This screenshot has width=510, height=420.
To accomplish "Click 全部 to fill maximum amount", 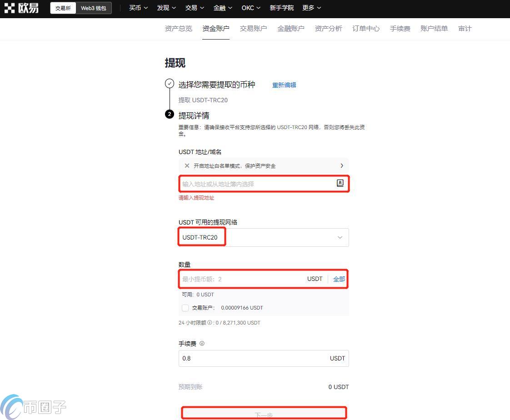I will [x=339, y=279].
